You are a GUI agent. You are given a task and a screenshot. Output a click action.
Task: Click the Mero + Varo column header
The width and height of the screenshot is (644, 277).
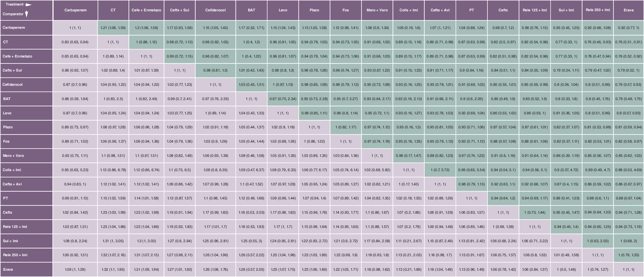tap(377, 10)
